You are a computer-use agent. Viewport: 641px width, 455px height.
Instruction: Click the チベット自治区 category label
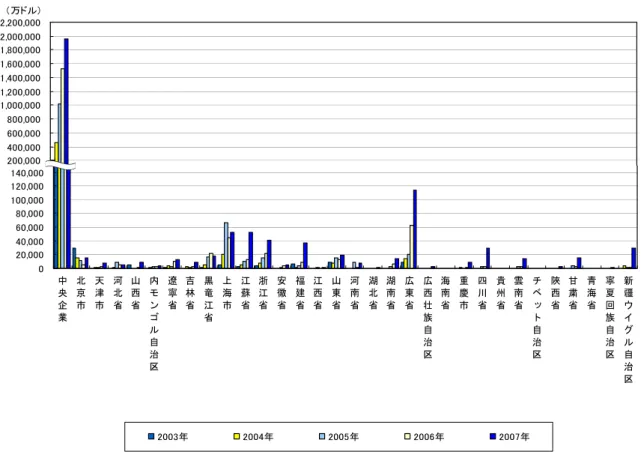click(x=537, y=317)
